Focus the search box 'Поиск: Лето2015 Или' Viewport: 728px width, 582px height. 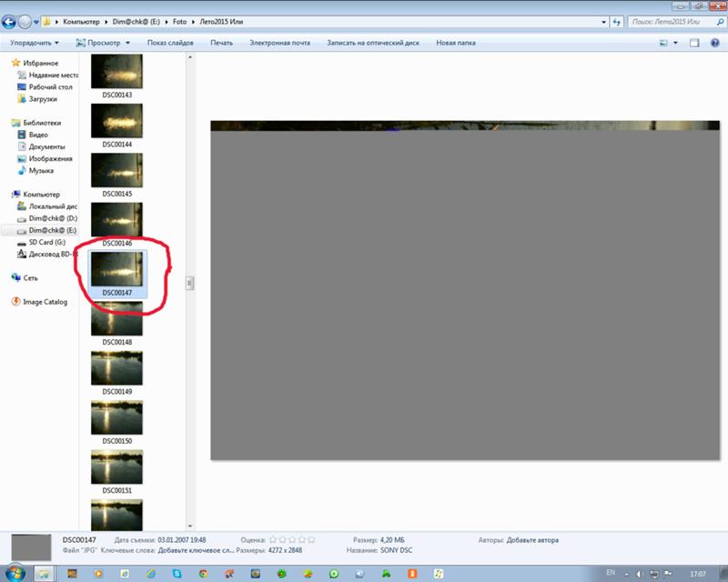click(671, 22)
